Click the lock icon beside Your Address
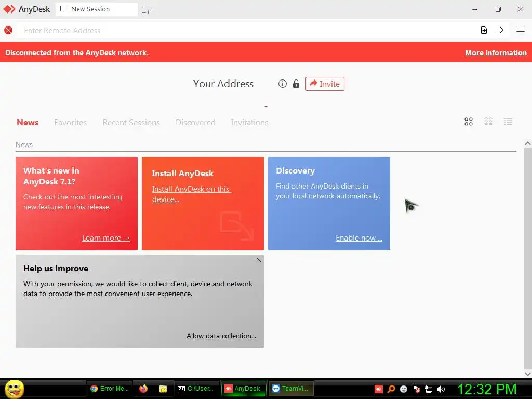The width and height of the screenshot is (532, 399). pos(296,84)
